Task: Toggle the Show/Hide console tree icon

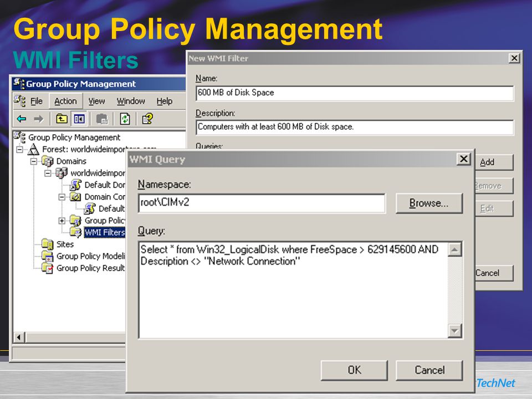Action: (x=79, y=119)
